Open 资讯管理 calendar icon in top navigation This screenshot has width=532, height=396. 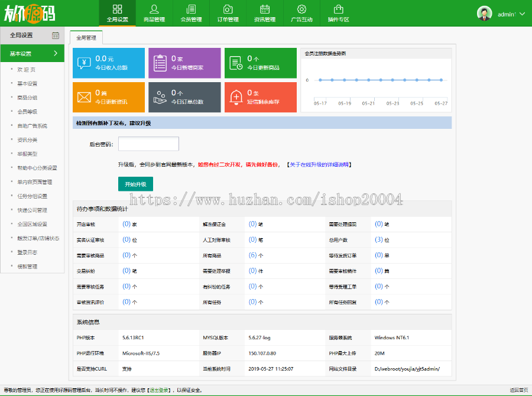pyautogui.click(x=265, y=9)
